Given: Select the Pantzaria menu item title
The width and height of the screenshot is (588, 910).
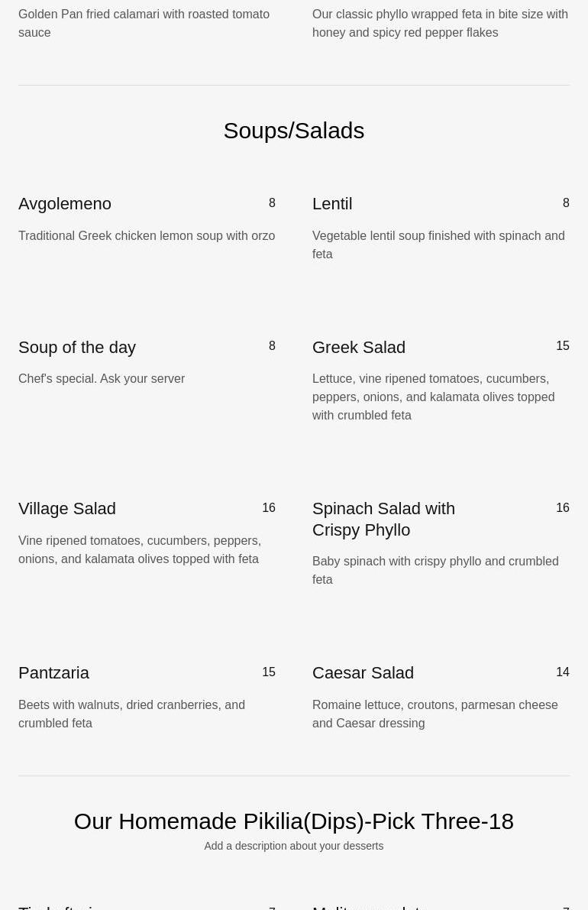Looking at the screenshot, I should click(x=53, y=673).
